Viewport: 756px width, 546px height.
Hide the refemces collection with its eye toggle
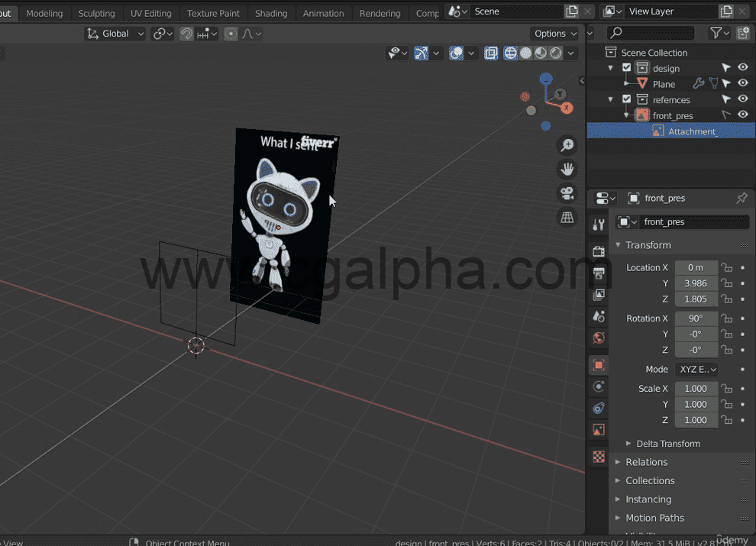tap(743, 99)
